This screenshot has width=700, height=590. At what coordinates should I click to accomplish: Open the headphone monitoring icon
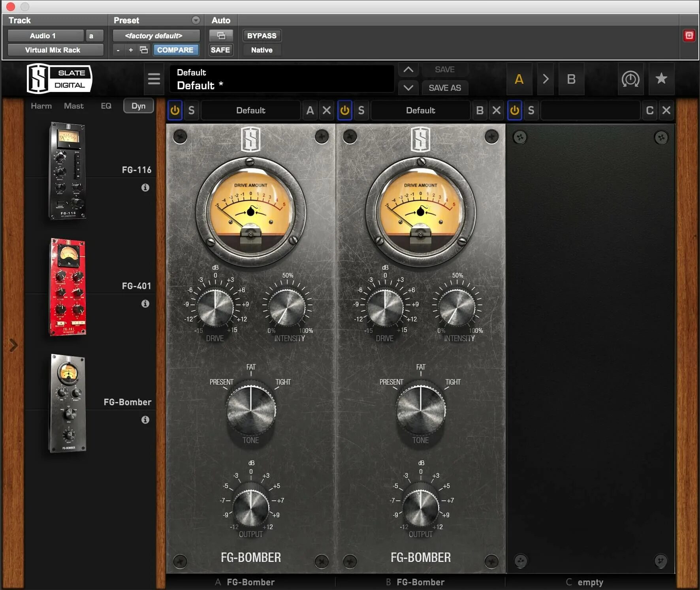click(x=630, y=79)
